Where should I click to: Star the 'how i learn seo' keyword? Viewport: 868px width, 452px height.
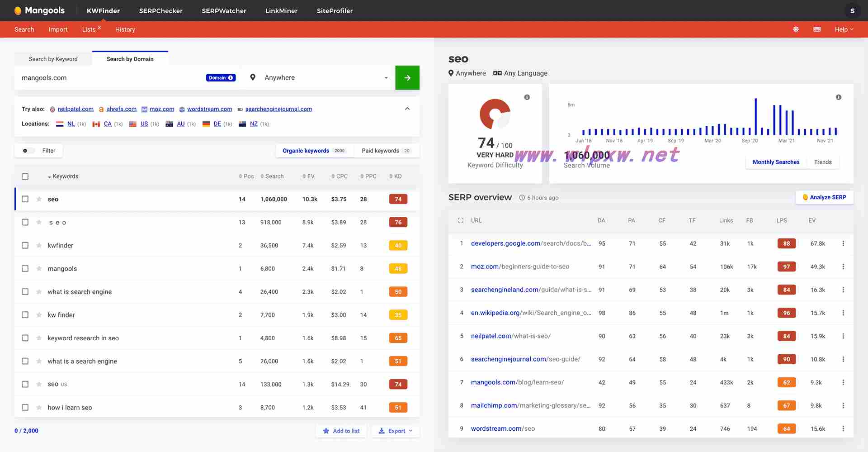[39, 407]
